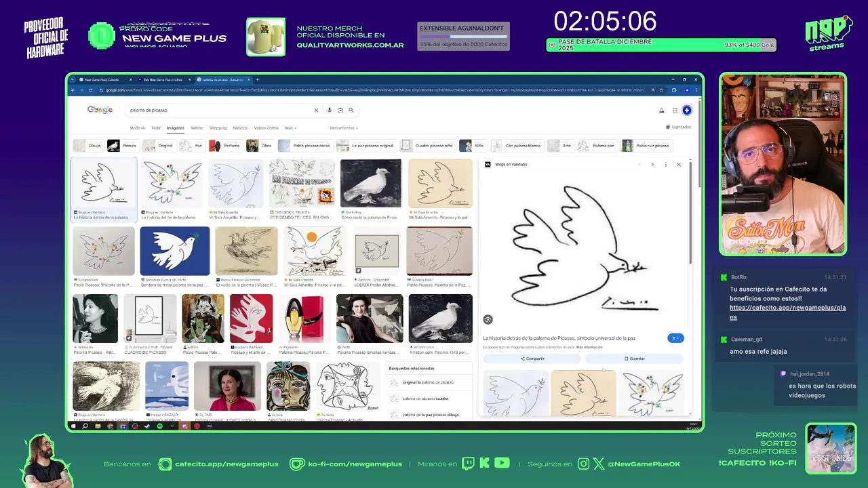868x488 pixels.
Task: Filter images by Pablo picasso obras chip
Action: point(305,146)
